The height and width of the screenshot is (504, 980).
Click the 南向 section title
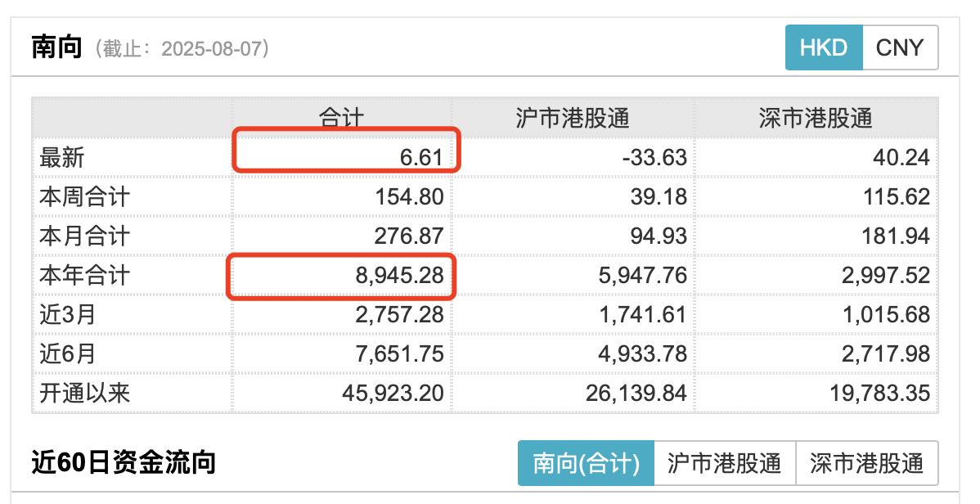pyautogui.click(x=56, y=47)
